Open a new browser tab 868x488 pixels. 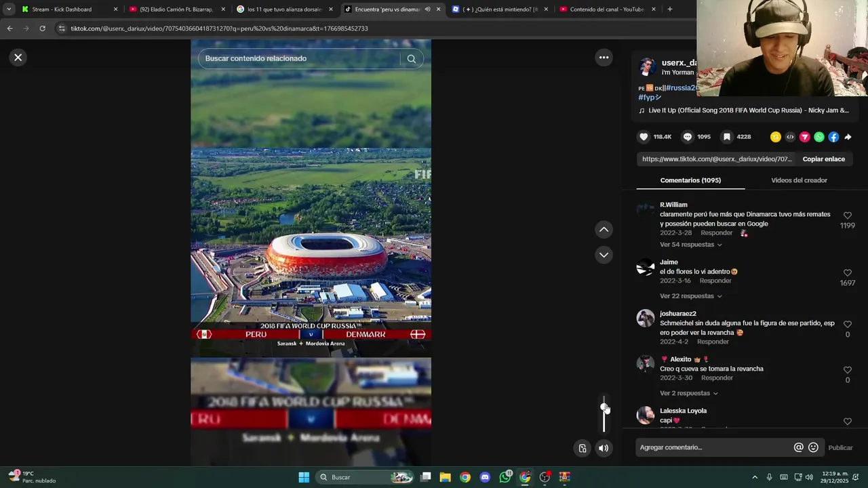tap(669, 9)
